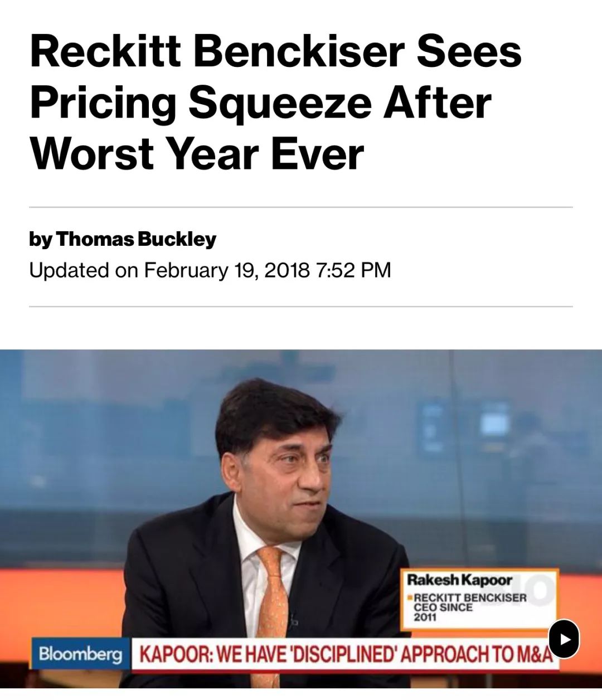
Task: Click "APPROACH TO M&A" in the lower banner
Action: click(x=476, y=654)
